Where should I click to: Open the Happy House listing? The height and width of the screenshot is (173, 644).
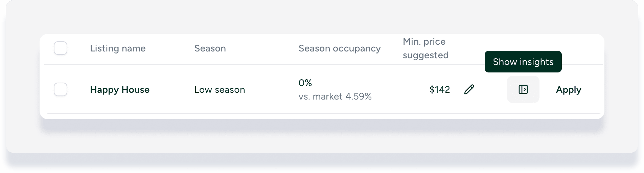[120, 90]
